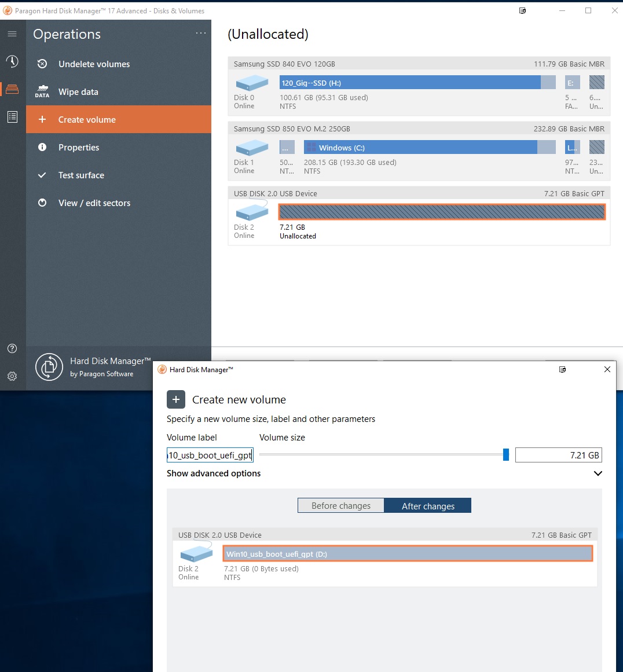Select Wipe data operation

(x=118, y=91)
